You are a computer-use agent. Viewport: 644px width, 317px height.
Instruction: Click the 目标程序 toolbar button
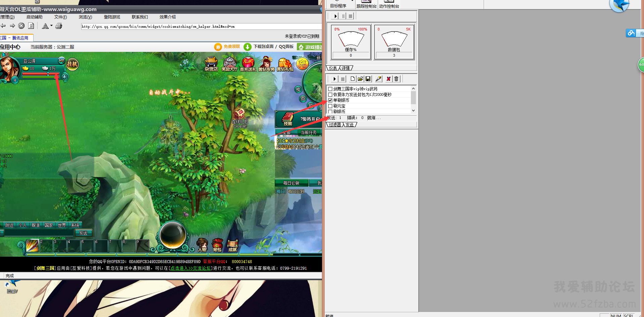pyautogui.click(x=338, y=4)
